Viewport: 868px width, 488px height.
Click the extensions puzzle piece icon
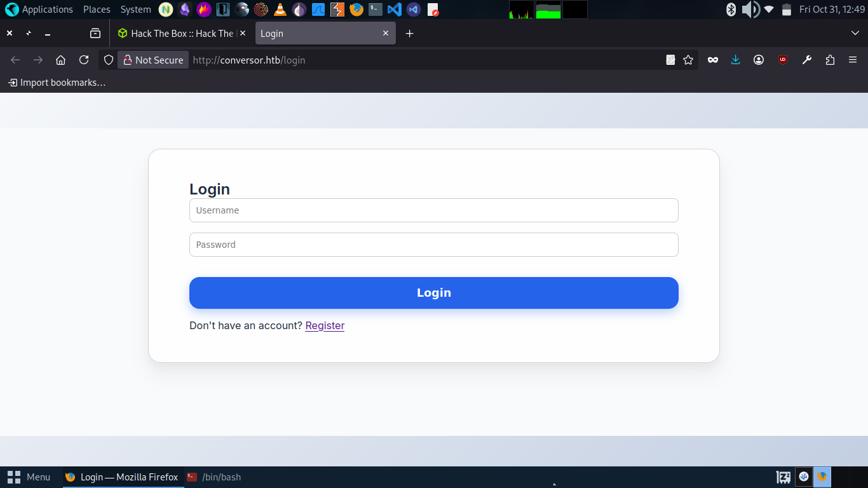(x=830, y=60)
